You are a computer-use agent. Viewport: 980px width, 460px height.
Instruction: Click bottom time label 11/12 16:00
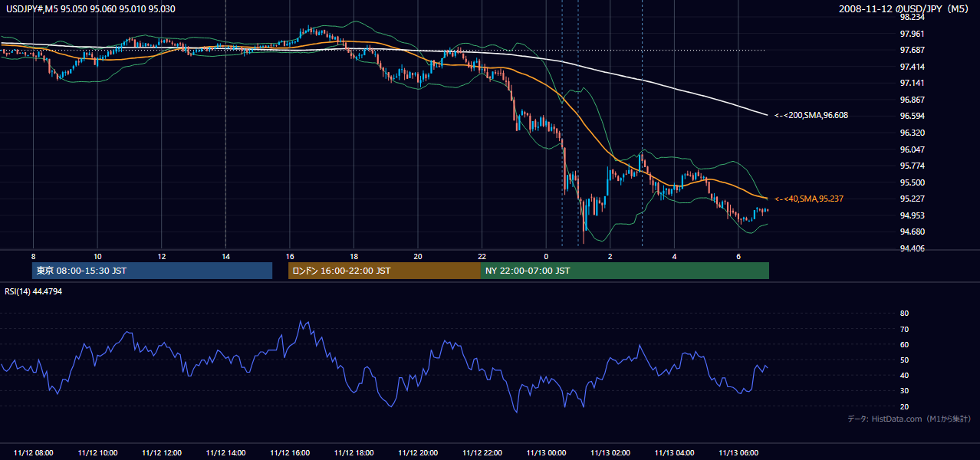click(290, 453)
